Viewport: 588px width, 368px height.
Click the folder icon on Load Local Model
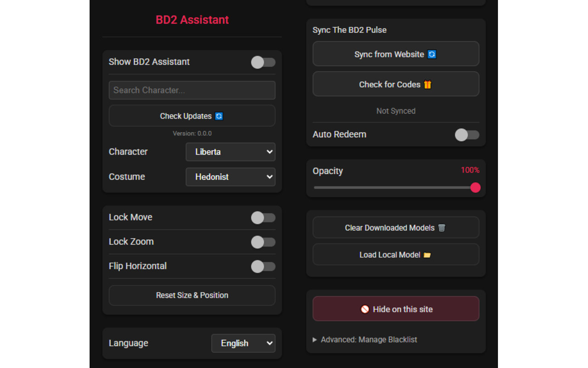pos(427,255)
